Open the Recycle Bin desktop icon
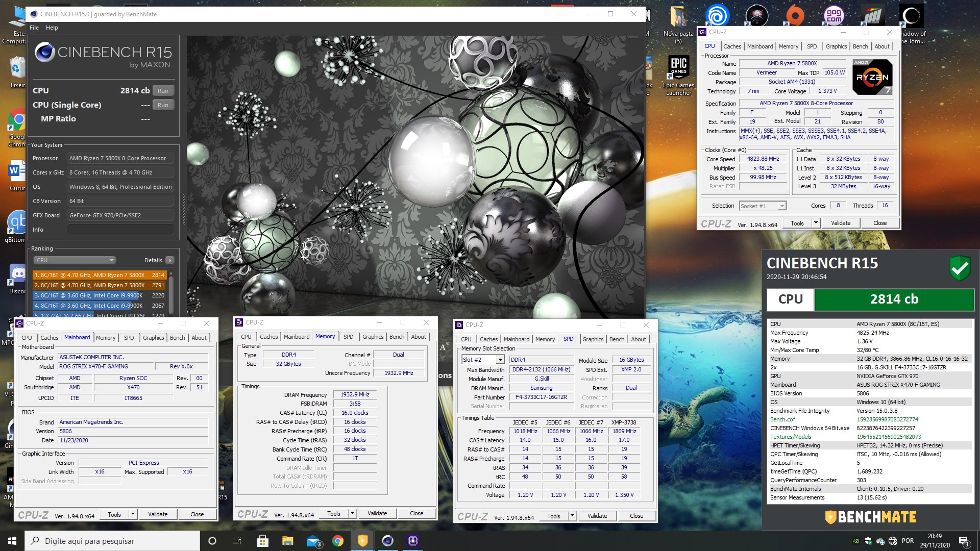The image size is (980, 551). [17, 72]
